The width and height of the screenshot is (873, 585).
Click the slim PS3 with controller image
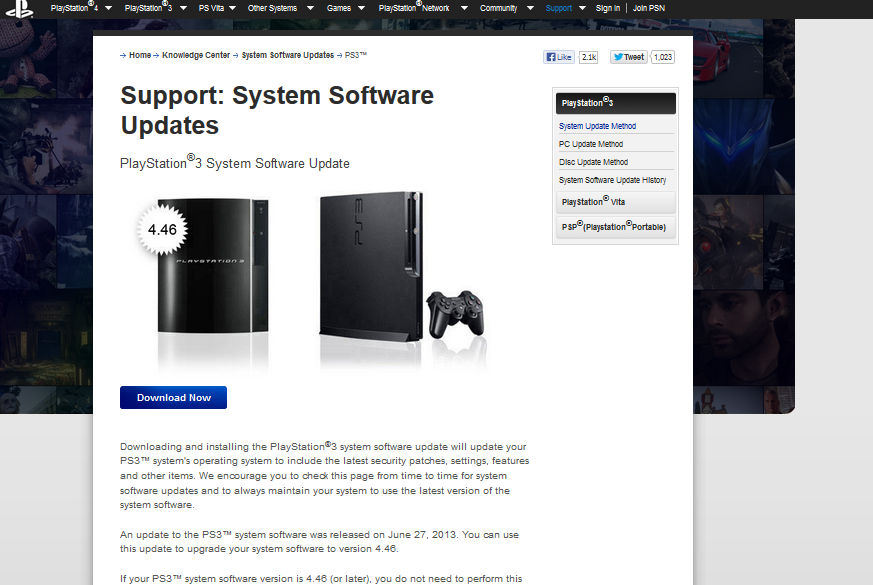[x=402, y=267]
